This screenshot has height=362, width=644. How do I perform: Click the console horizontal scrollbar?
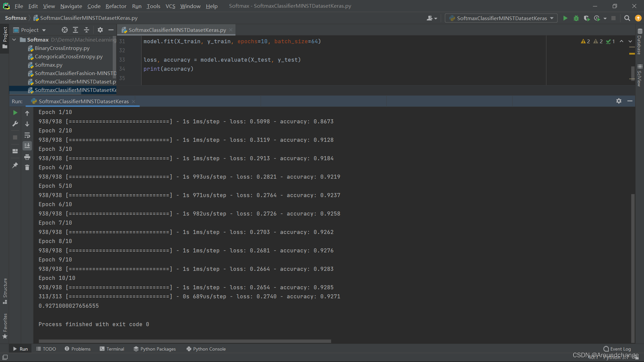pyautogui.click(x=184, y=341)
